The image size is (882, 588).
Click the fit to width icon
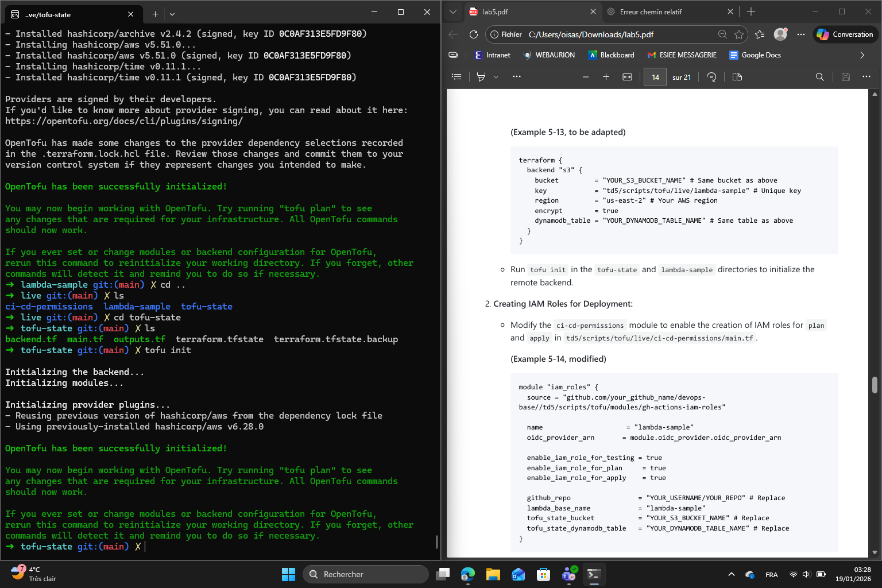(627, 77)
